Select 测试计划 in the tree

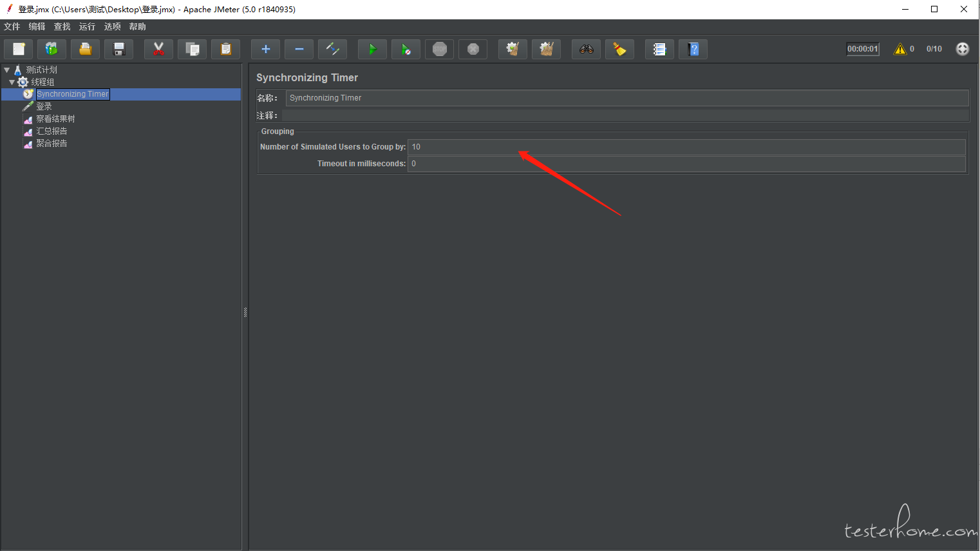point(41,70)
